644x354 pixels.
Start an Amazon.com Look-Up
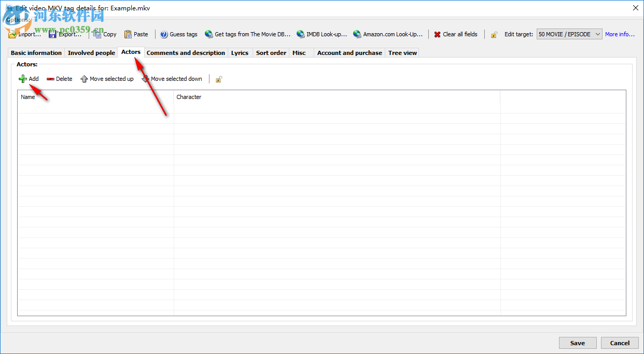(357, 34)
